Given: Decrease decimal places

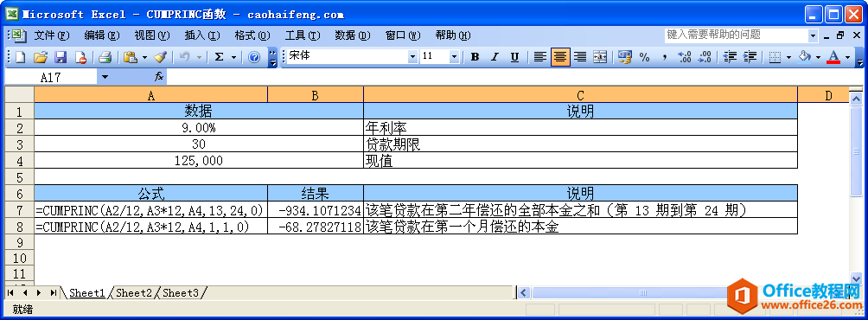Looking at the screenshot, I should (x=705, y=57).
